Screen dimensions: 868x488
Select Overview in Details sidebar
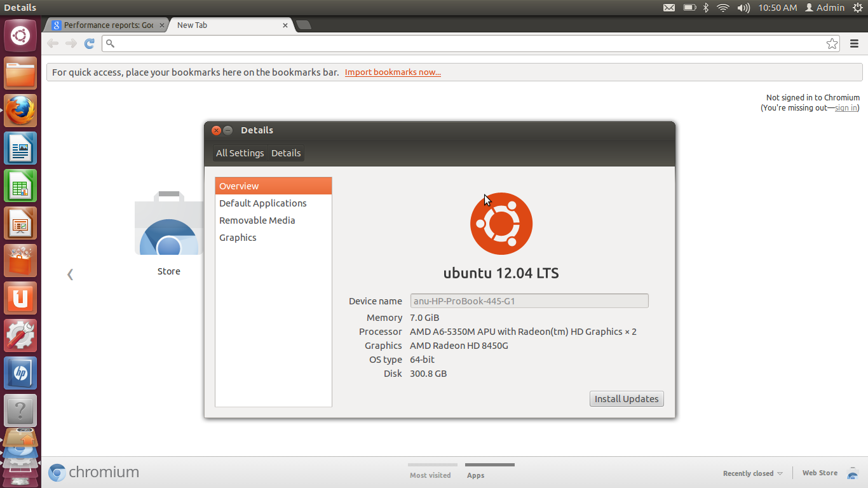tap(273, 186)
